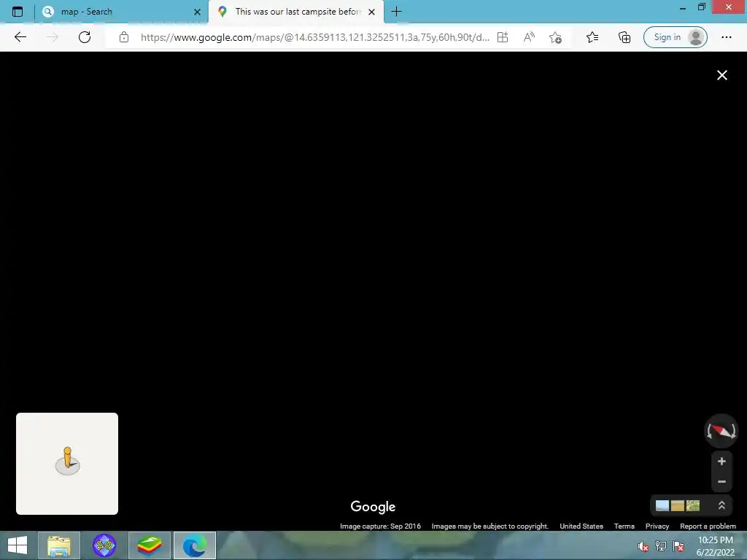Refresh the current page
Image resolution: width=747 pixels, height=560 pixels.
coord(85,37)
